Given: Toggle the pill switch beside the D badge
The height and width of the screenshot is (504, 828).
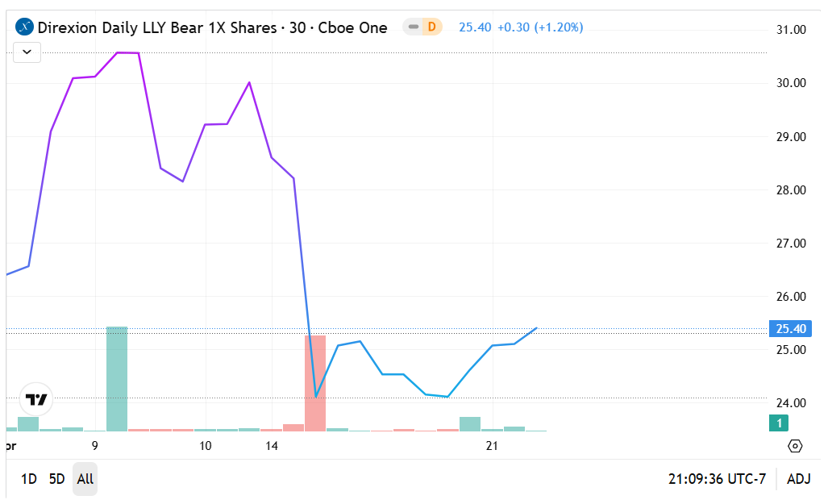Looking at the screenshot, I should click(x=414, y=27).
